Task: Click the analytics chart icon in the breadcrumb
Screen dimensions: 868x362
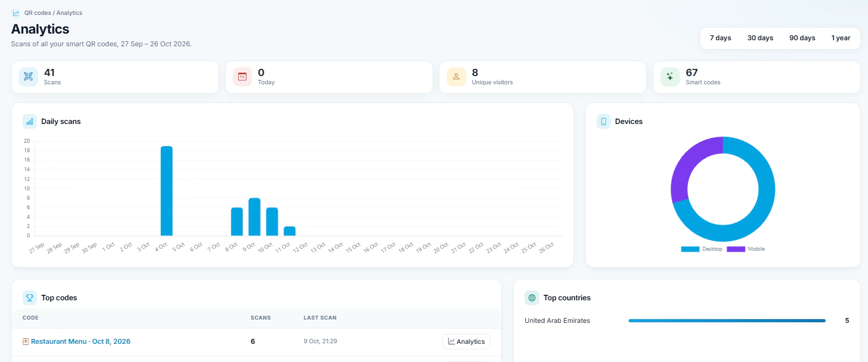Action: pyautogui.click(x=16, y=13)
